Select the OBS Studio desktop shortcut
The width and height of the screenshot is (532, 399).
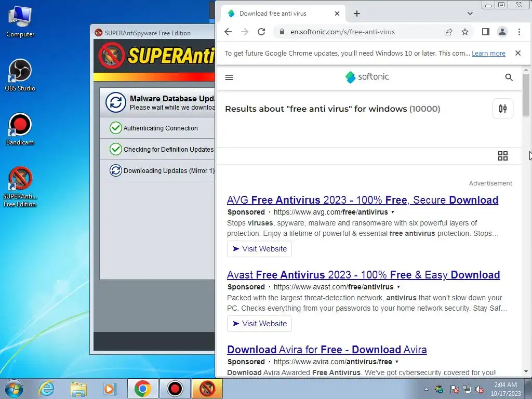pyautogui.click(x=20, y=75)
